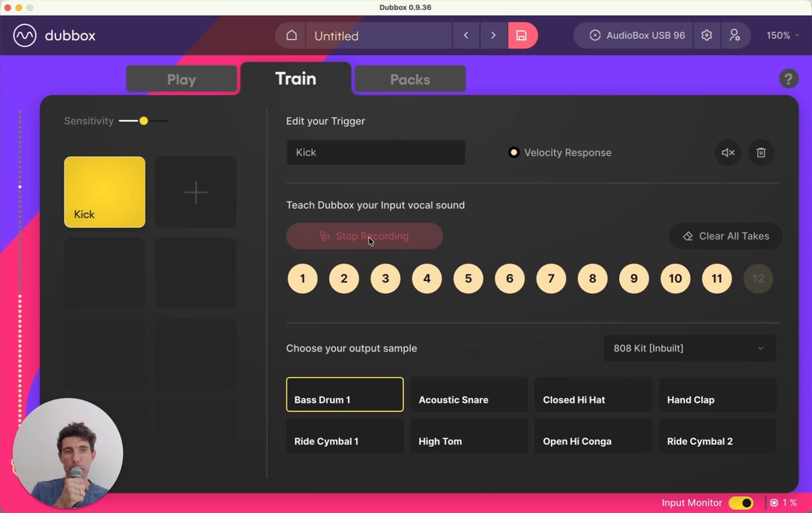Image resolution: width=812 pixels, height=513 pixels.
Task: Select take number 2
Action: 344,279
